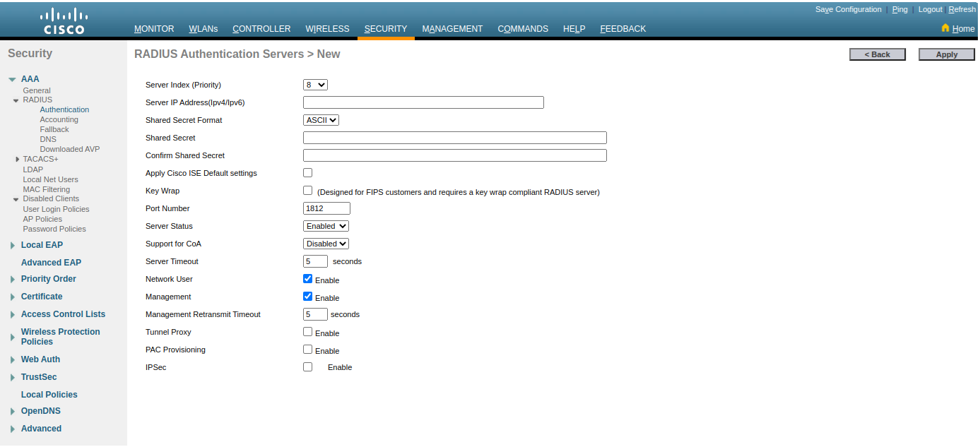The height and width of the screenshot is (447, 980).
Task: Expand the TrustSec arrow
Action: click(13, 378)
